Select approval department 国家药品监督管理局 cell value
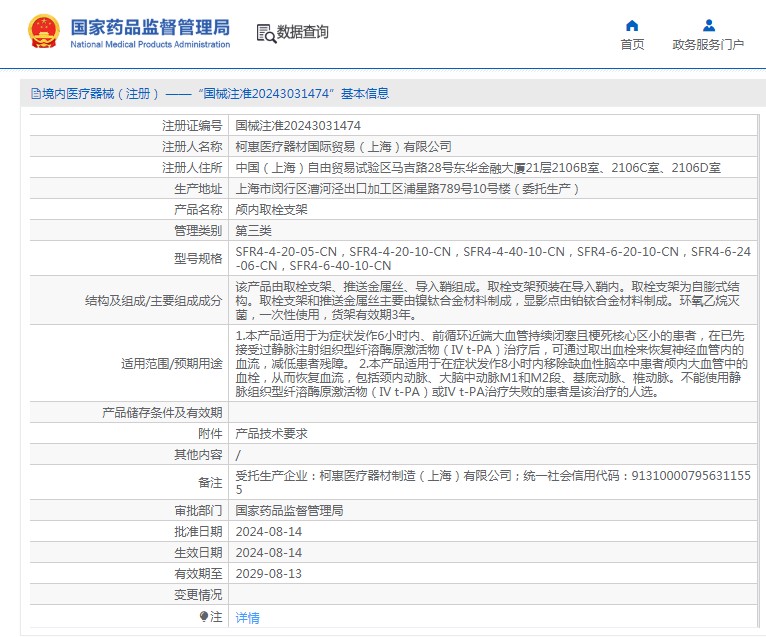766x637 pixels. [x=289, y=510]
